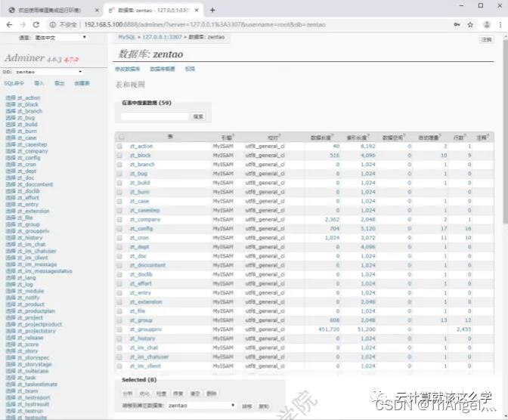Click the 127.0.0.1:3307 breadcrumb link
508x420 pixels.
(x=162, y=37)
